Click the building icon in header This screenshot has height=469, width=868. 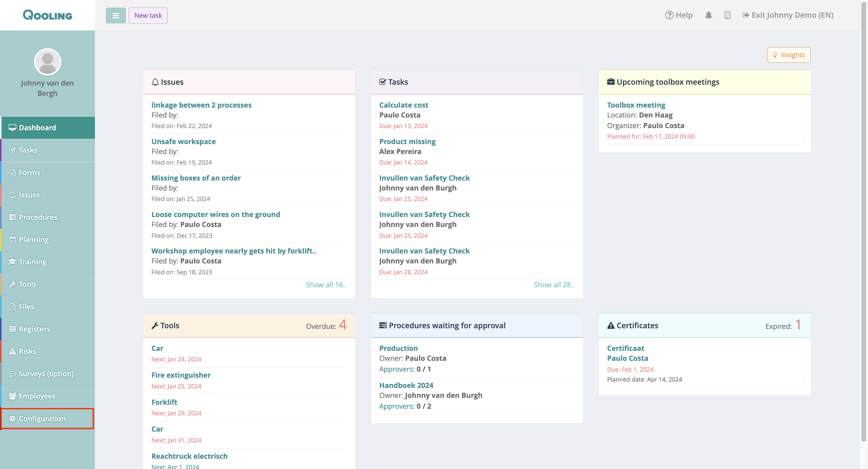pyautogui.click(x=727, y=15)
